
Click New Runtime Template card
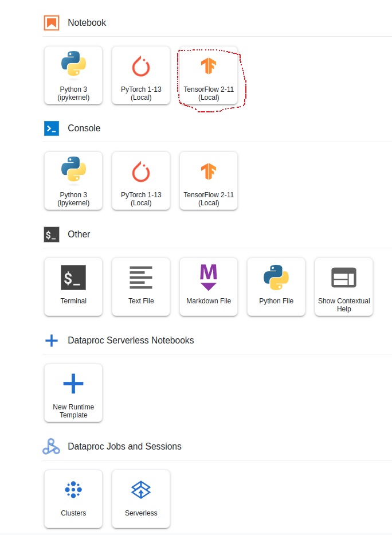click(x=73, y=393)
